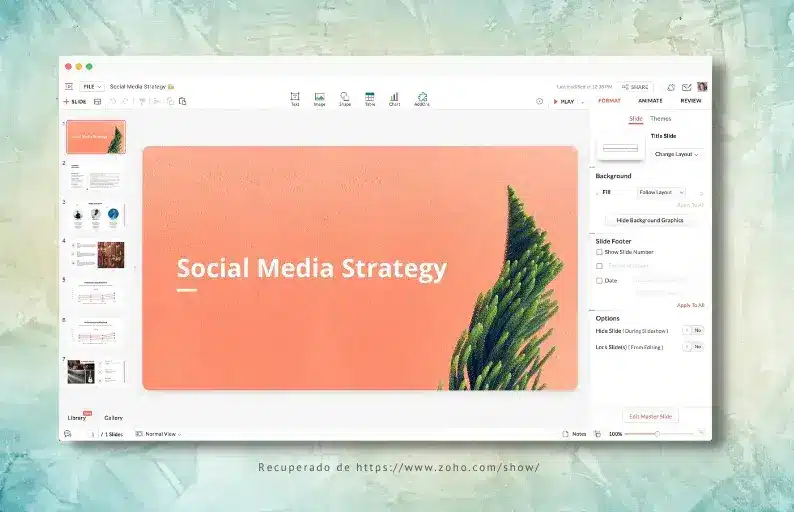Image resolution: width=794 pixels, height=512 pixels.
Task: Enable Show Slide Number checkbox
Action: (x=600, y=252)
